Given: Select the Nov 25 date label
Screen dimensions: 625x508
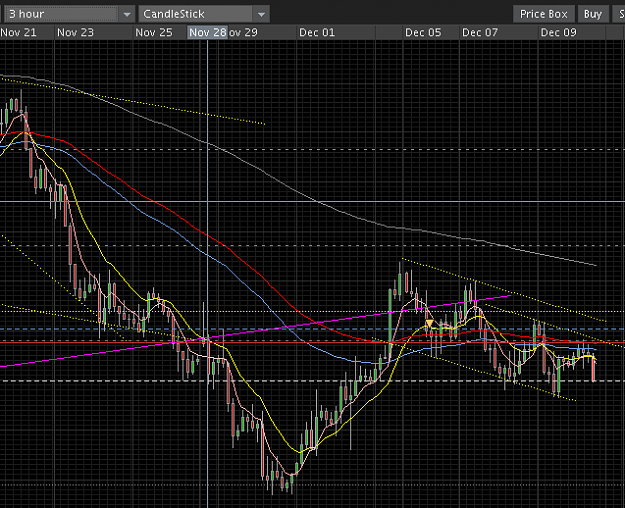Looking at the screenshot, I should [x=154, y=32].
